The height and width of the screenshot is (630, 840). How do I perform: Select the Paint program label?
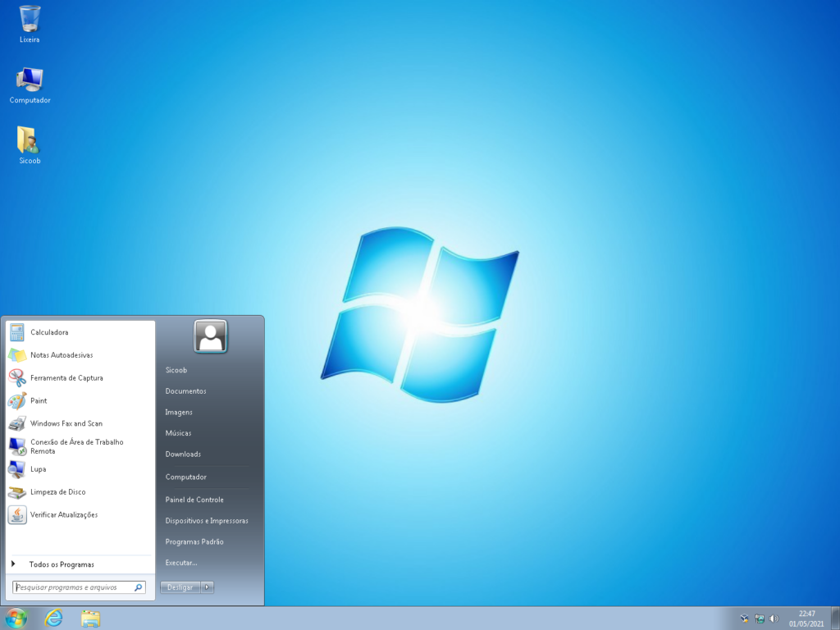[x=39, y=400]
